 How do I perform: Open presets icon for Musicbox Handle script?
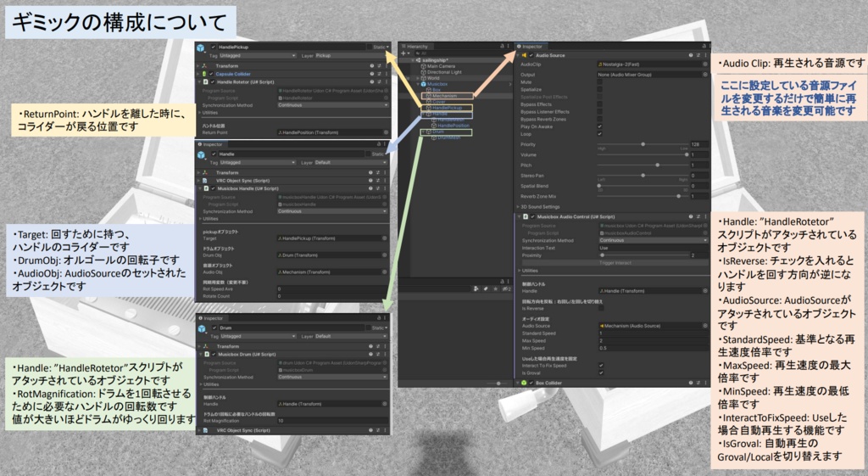(379, 188)
